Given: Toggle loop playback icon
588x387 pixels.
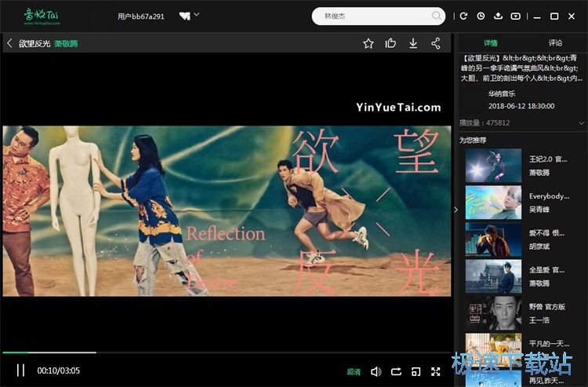Looking at the screenshot, I should click(x=396, y=371).
